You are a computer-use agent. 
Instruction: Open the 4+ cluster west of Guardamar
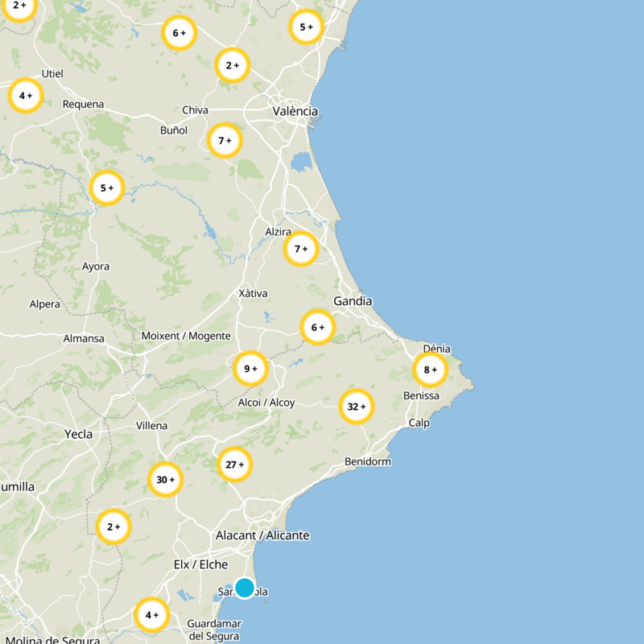[x=152, y=615]
